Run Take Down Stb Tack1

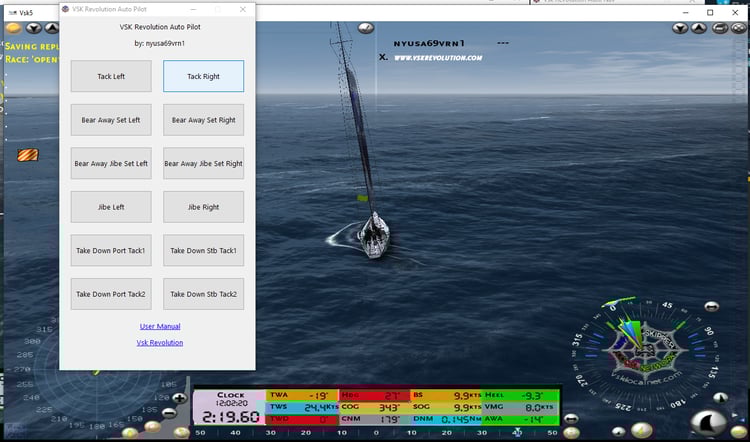point(203,251)
